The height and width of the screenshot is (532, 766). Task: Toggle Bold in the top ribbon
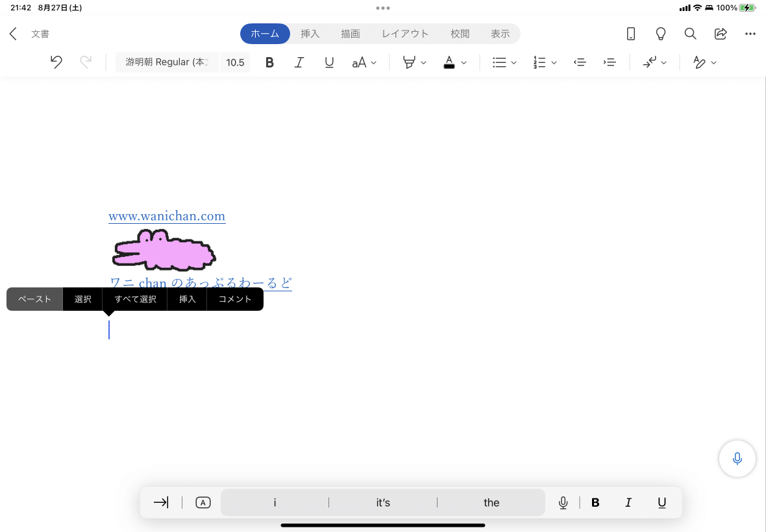pos(269,62)
